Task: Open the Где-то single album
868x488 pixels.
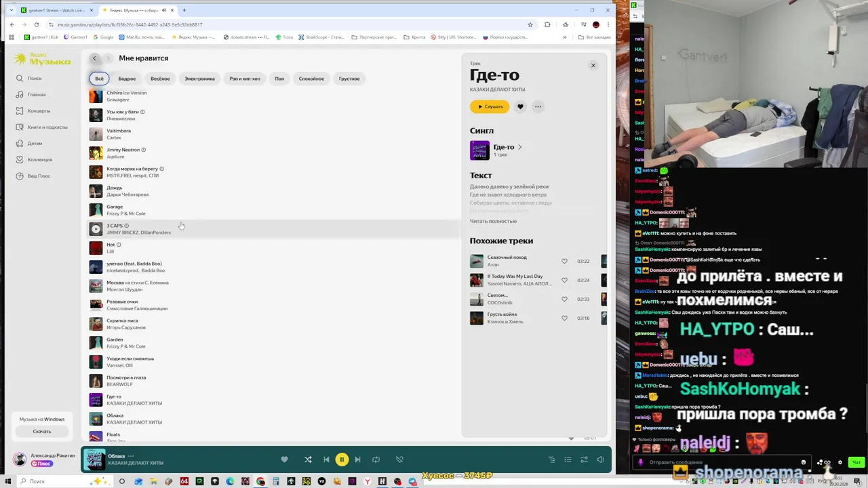Action: (x=503, y=147)
